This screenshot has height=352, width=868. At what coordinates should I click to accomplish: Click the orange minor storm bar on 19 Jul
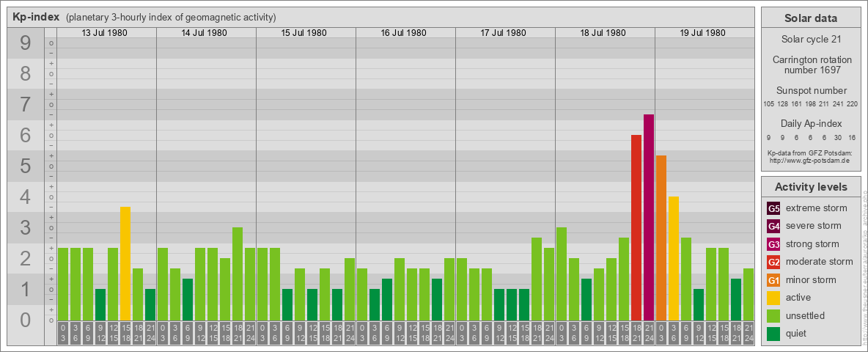(x=661, y=238)
